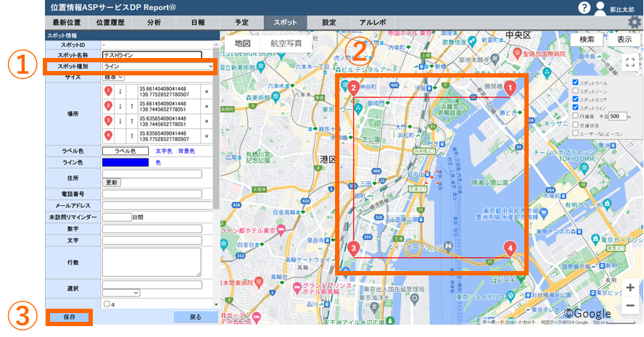Delete location row 4 with the × icon
The height and width of the screenshot is (337, 644).
(207, 136)
